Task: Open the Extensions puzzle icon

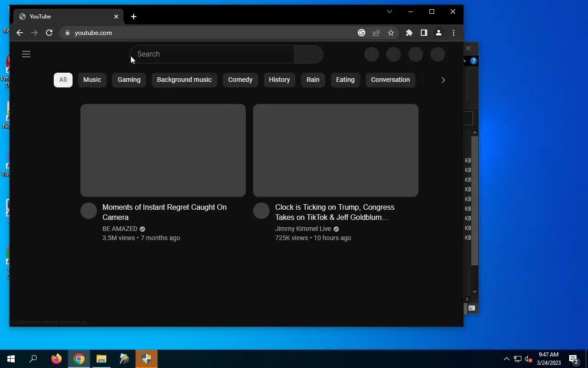Action: tap(409, 33)
